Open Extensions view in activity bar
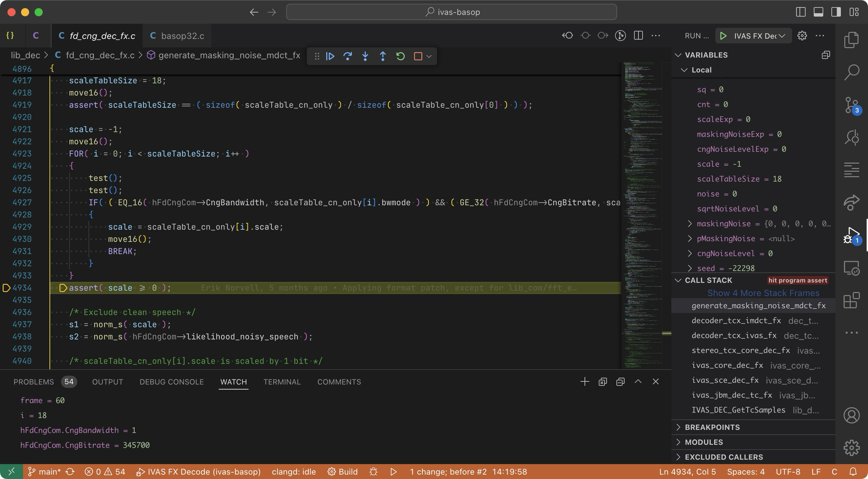 851,300
